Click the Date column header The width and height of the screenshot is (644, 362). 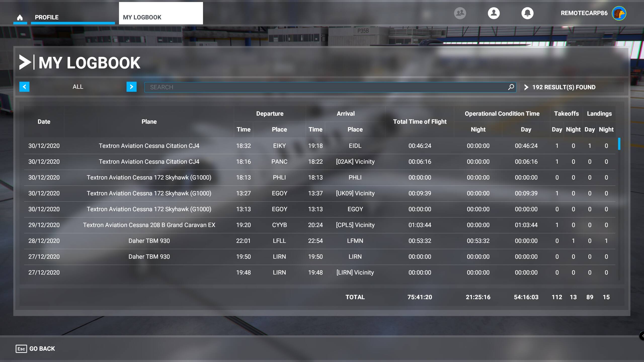click(44, 122)
